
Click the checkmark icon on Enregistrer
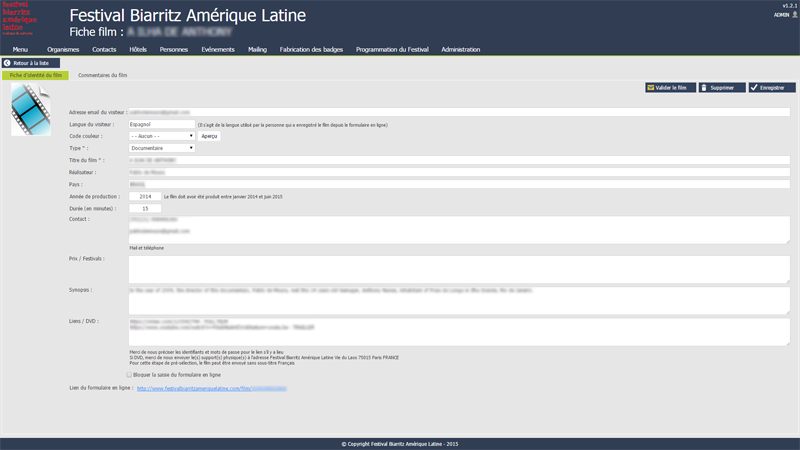pyautogui.click(x=754, y=88)
